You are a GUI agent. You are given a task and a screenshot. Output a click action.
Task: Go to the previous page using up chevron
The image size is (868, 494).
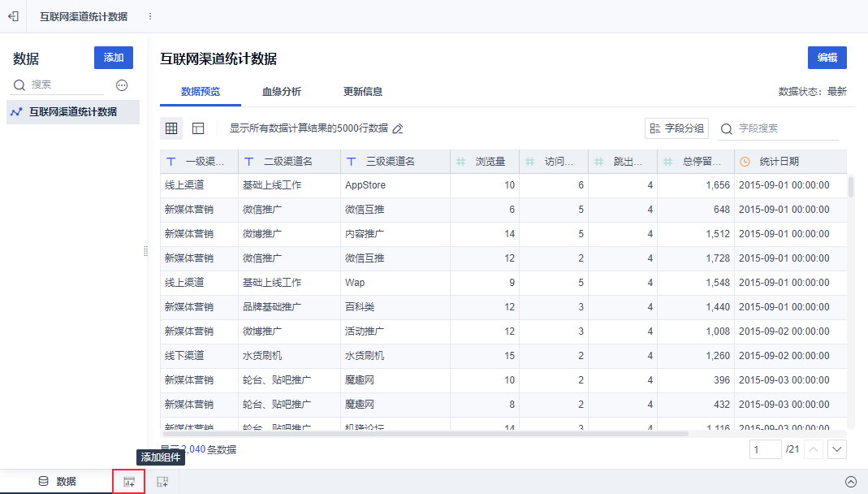pyautogui.click(x=814, y=449)
